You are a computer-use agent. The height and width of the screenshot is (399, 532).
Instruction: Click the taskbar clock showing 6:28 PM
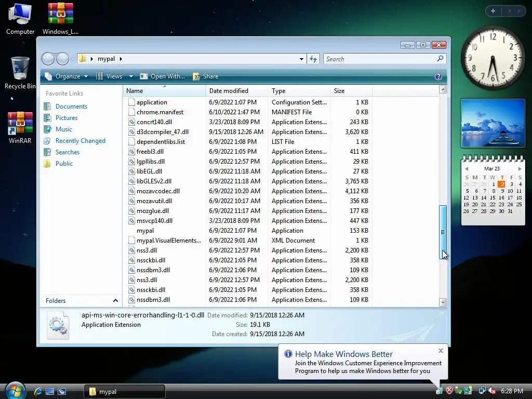[512, 391]
